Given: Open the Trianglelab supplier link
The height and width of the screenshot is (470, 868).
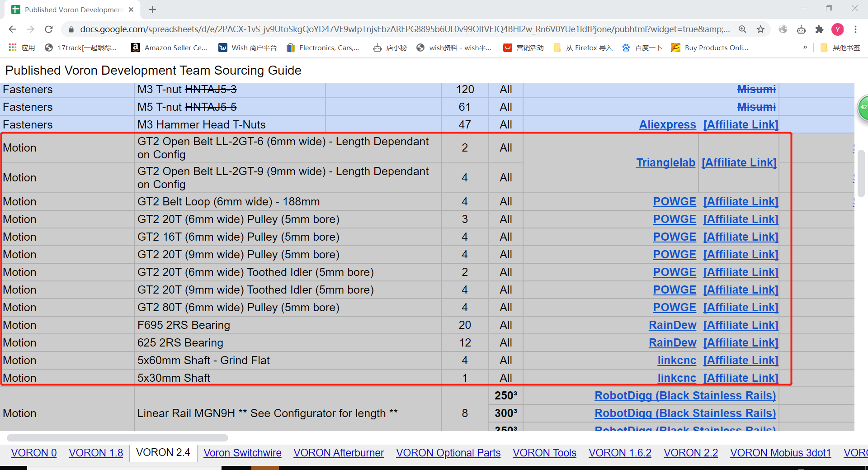Looking at the screenshot, I should (x=665, y=163).
